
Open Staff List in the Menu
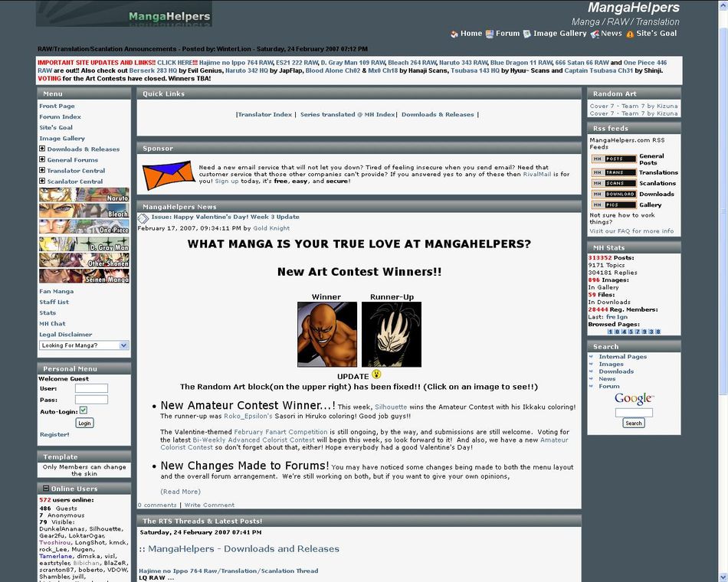coord(54,302)
